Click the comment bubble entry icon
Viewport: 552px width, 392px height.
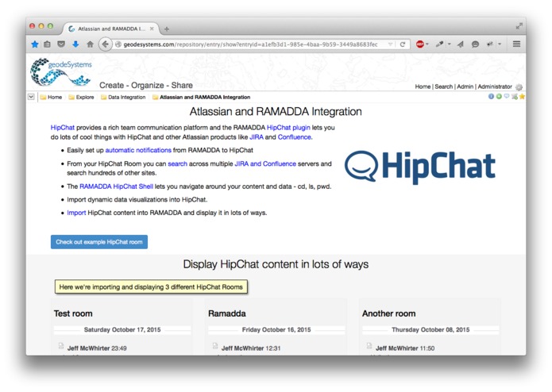point(507,96)
